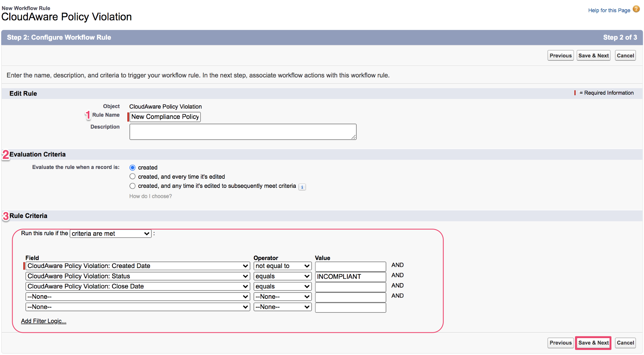Screen dimensions: 644x355
Task: Click the Rule Name input field
Action: point(165,117)
